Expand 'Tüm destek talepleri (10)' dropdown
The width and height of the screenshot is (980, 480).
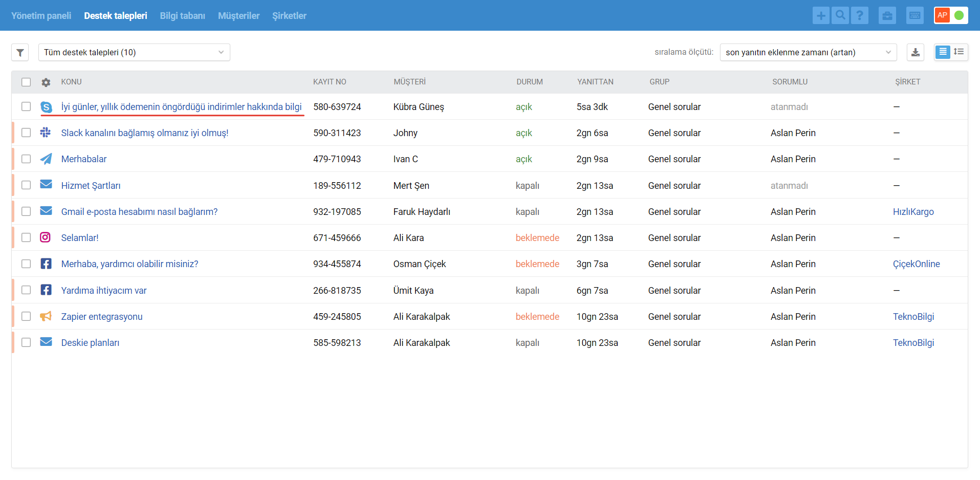click(134, 52)
